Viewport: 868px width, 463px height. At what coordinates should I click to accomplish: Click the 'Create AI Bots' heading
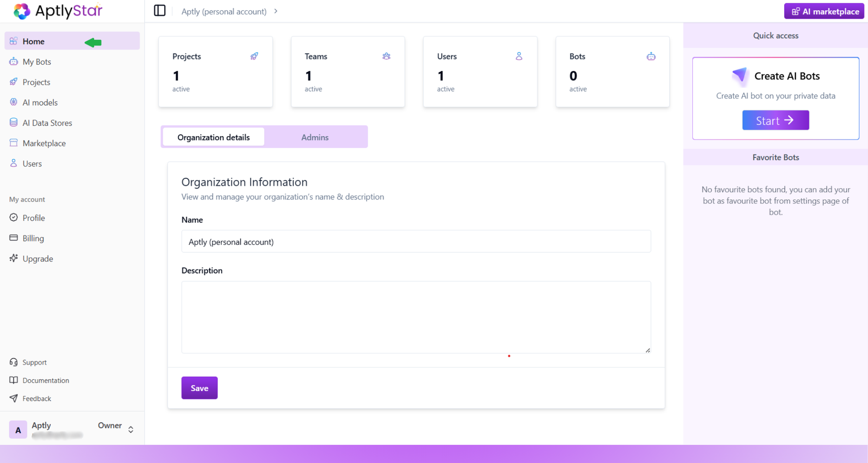[x=787, y=76]
